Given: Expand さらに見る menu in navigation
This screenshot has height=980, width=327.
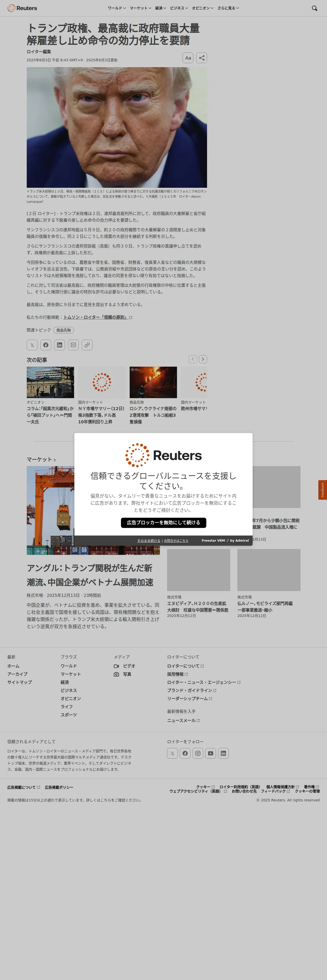Looking at the screenshot, I should click(x=228, y=8).
